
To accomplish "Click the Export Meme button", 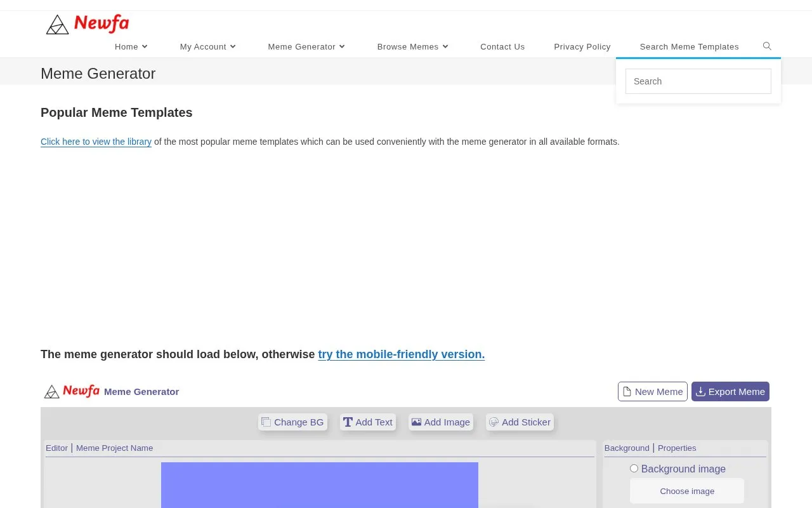I will (x=730, y=392).
